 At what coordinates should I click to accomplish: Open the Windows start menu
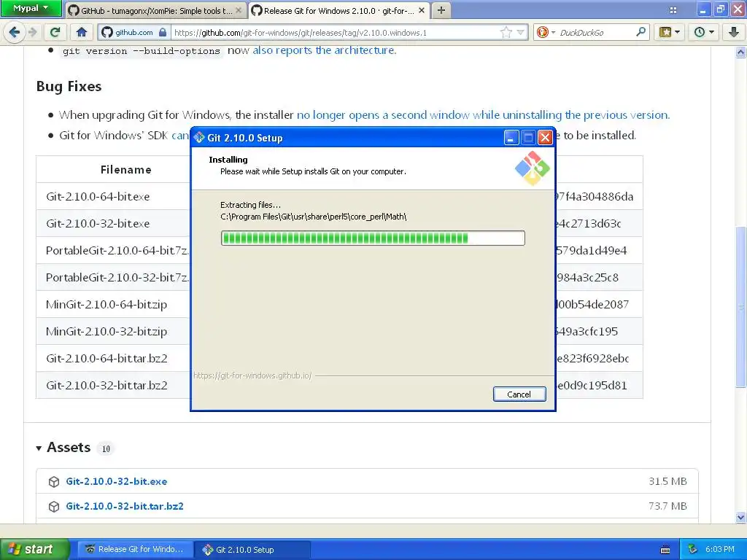pos(34,549)
